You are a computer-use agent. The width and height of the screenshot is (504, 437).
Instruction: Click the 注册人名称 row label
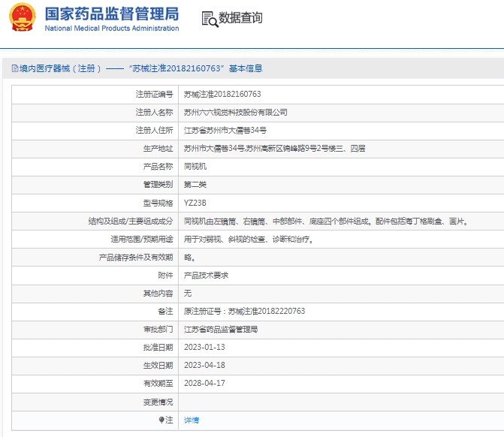[x=154, y=112]
